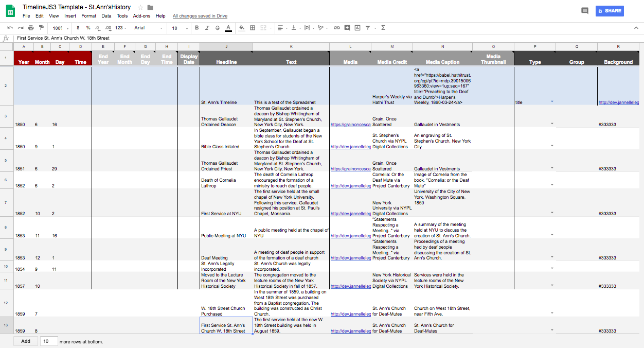Image resolution: width=644 pixels, height=348 pixels.
Task: Open the text color picker
Action: click(228, 28)
